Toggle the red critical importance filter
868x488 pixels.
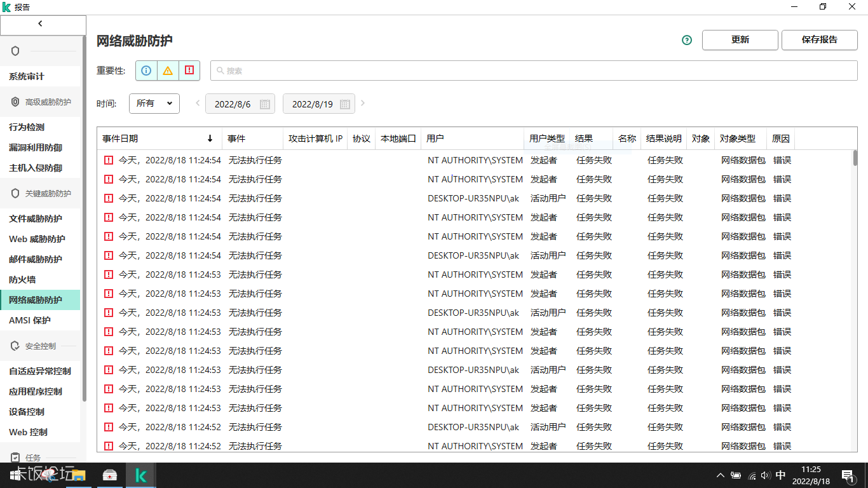[189, 71]
